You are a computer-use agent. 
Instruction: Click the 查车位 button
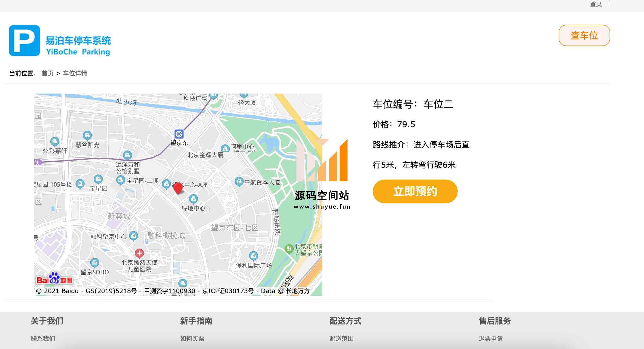click(584, 35)
